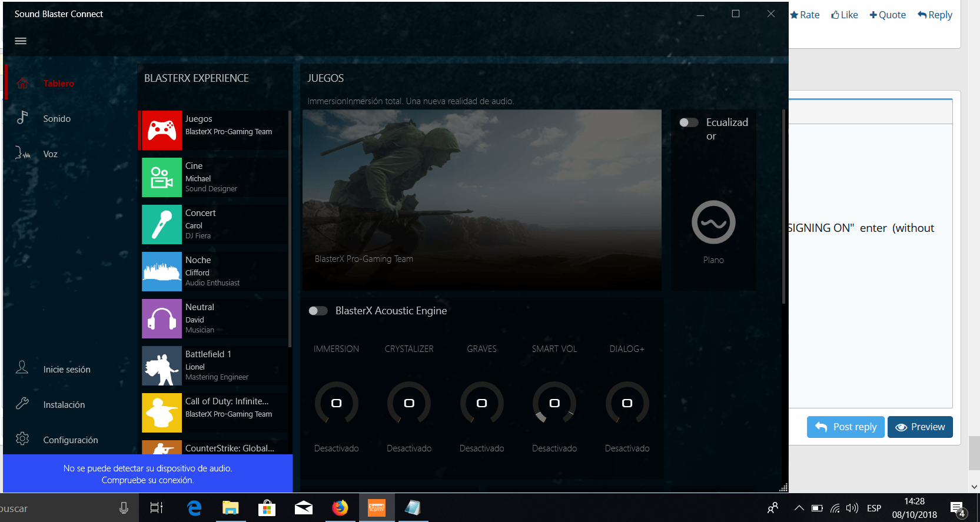Select the Concert microphone profile icon
This screenshot has width=980, height=522.
pos(162,224)
